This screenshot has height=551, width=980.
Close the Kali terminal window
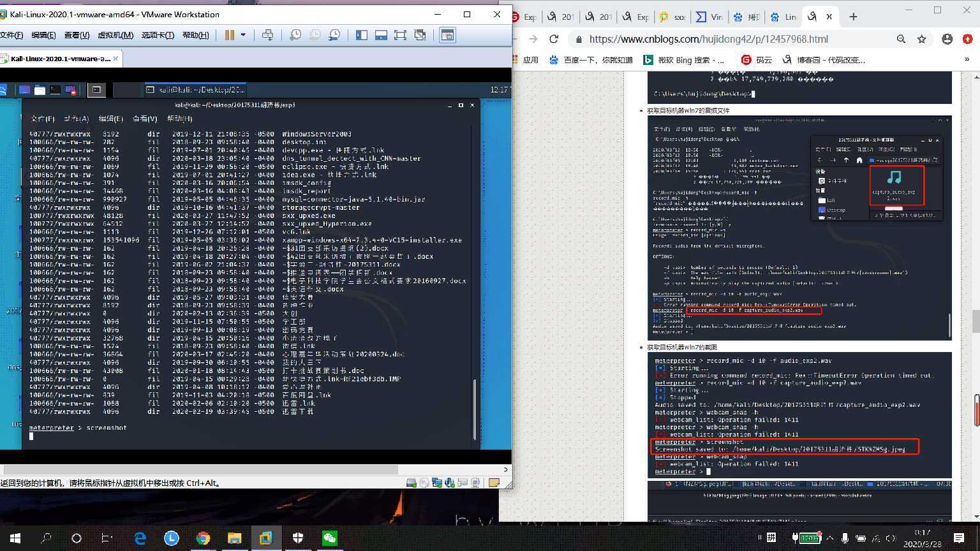coord(472,105)
